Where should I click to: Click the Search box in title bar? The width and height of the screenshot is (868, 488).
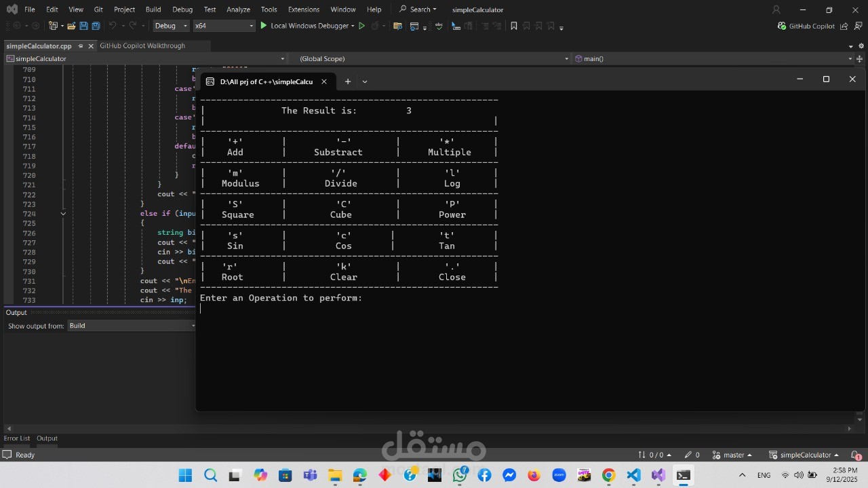418,10
